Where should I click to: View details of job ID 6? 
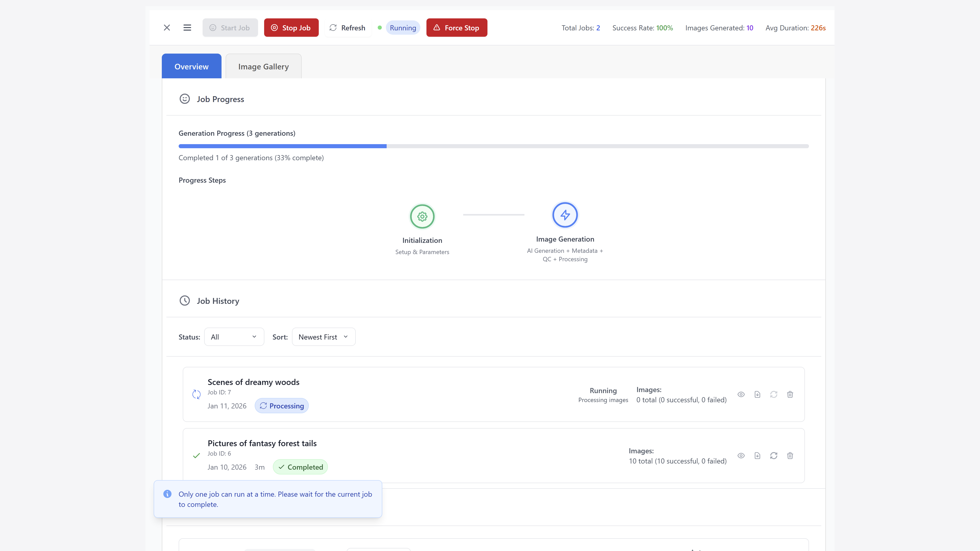tap(741, 456)
